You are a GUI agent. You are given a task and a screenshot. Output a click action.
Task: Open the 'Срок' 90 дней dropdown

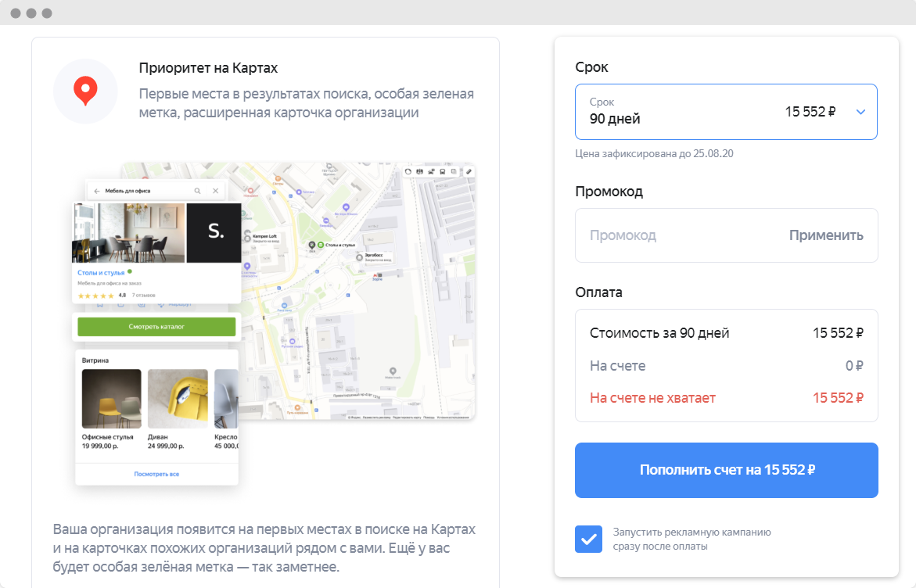coord(726,112)
